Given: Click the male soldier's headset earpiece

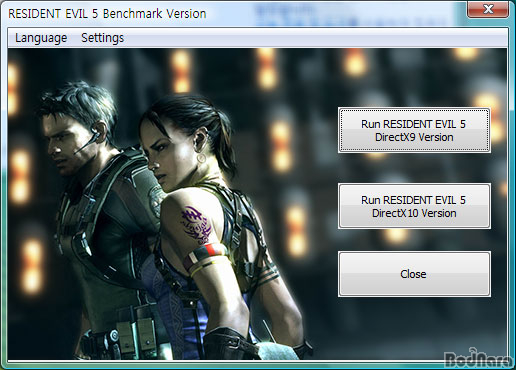Looking at the screenshot, I should pyautogui.click(x=96, y=135).
